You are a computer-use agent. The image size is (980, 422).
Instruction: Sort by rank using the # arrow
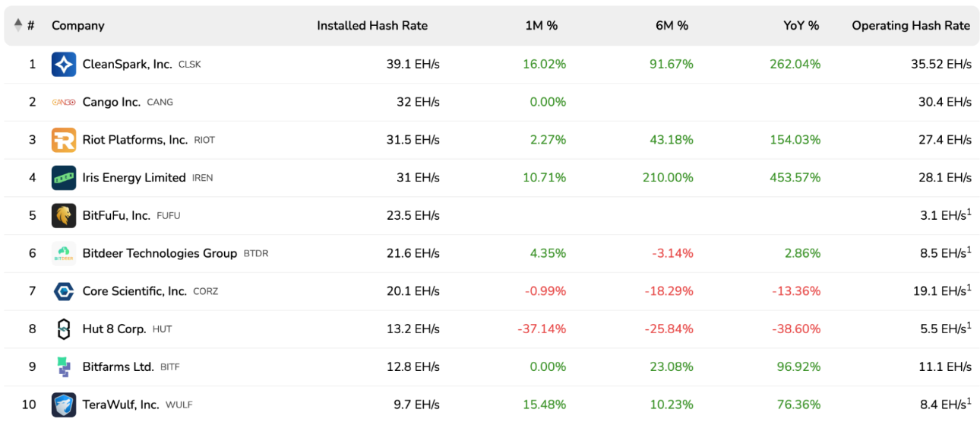click(x=19, y=26)
